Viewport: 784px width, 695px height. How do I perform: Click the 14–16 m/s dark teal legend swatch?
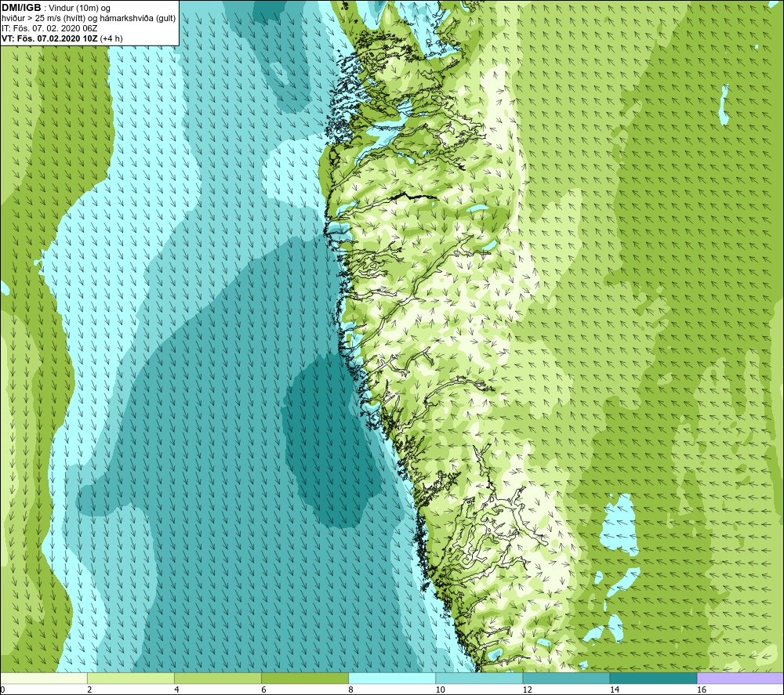click(x=653, y=678)
